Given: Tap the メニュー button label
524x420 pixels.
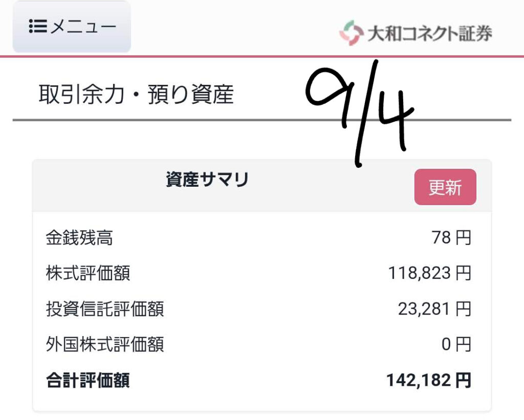Looking at the screenshot, I should tap(83, 27).
